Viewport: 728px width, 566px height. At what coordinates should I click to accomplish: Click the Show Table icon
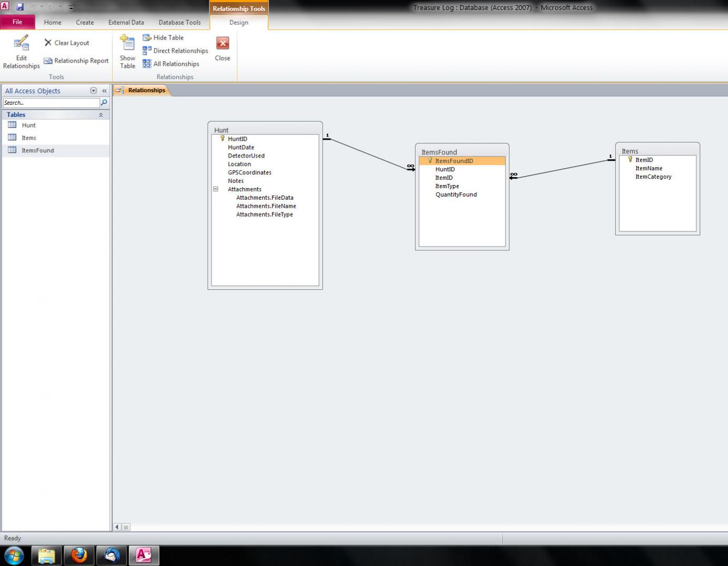point(127,42)
